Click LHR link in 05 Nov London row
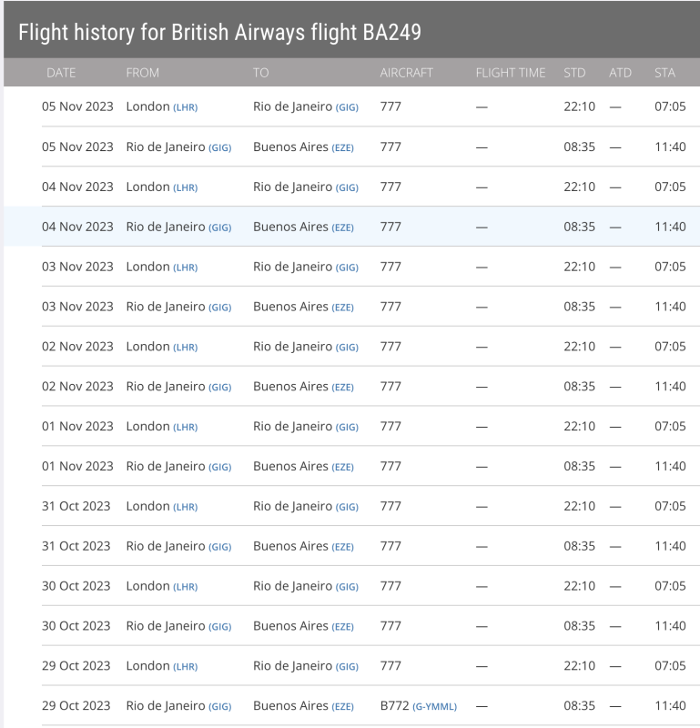 (186, 107)
